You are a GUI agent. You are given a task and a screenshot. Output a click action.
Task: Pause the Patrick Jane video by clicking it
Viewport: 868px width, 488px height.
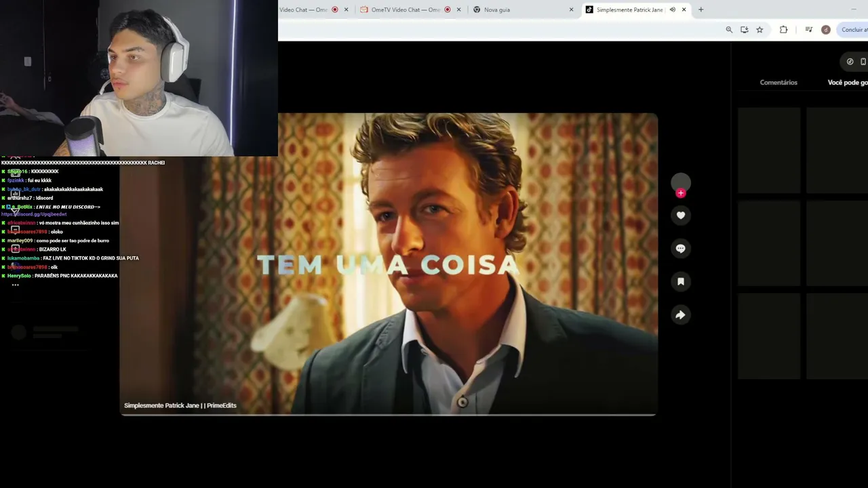coord(389,264)
